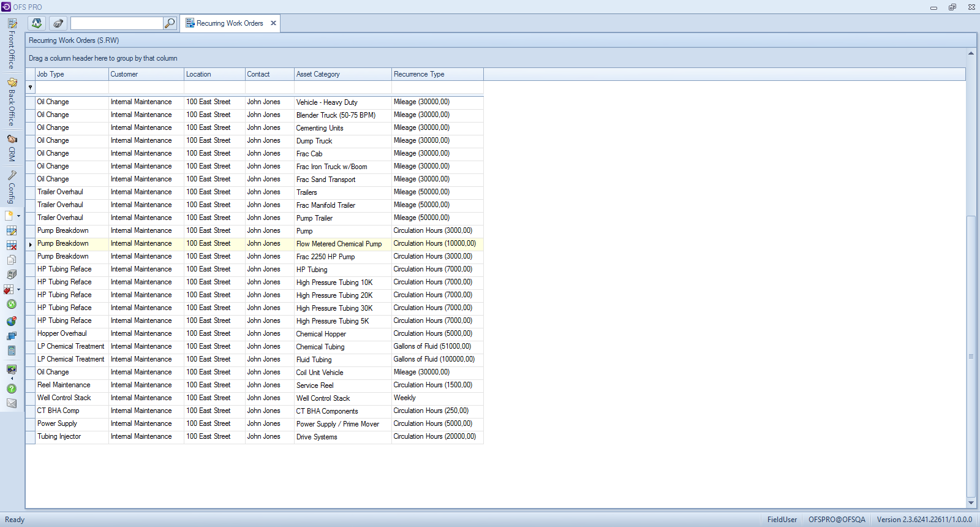Click the Home toolbar button
Image resolution: width=980 pixels, height=527 pixels.
37,23
